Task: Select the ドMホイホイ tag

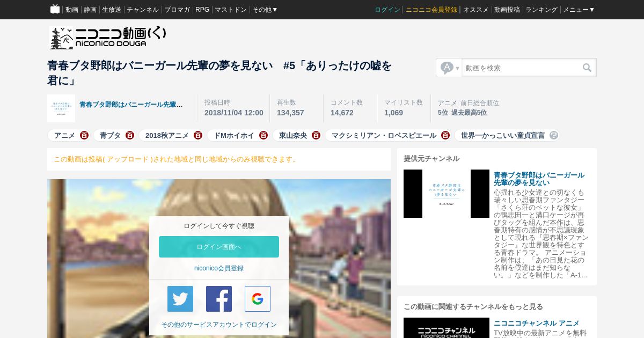Action: (234, 135)
